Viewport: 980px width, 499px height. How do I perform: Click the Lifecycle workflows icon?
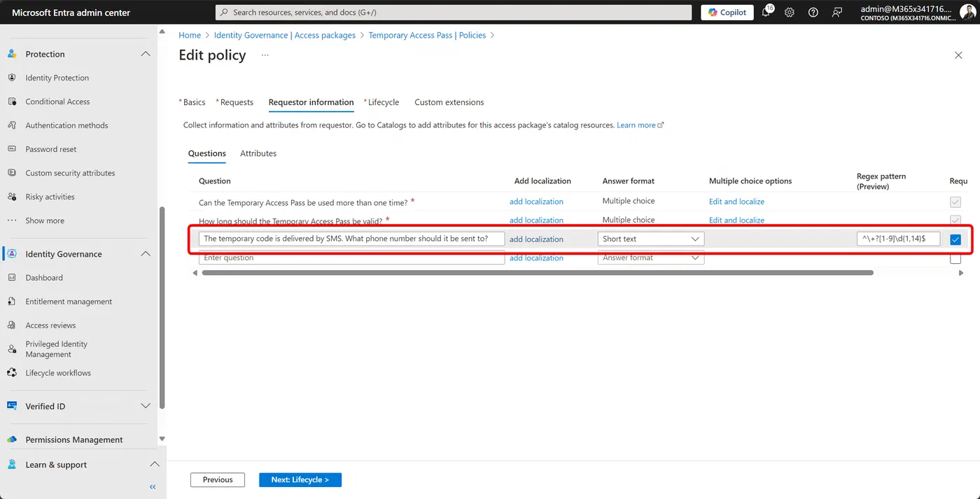click(12, 373)
